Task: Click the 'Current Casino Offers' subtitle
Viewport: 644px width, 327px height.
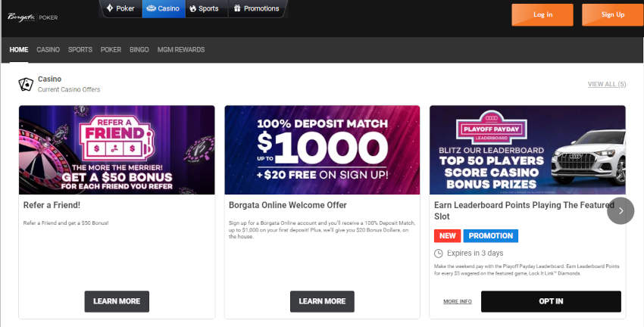Action: tap(69, 89)
